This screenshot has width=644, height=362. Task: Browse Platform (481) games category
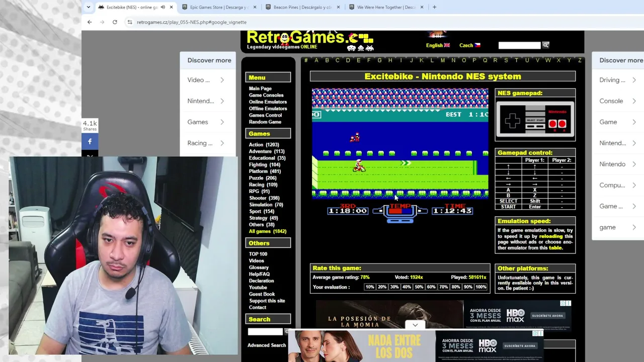(x=265, y=171)
